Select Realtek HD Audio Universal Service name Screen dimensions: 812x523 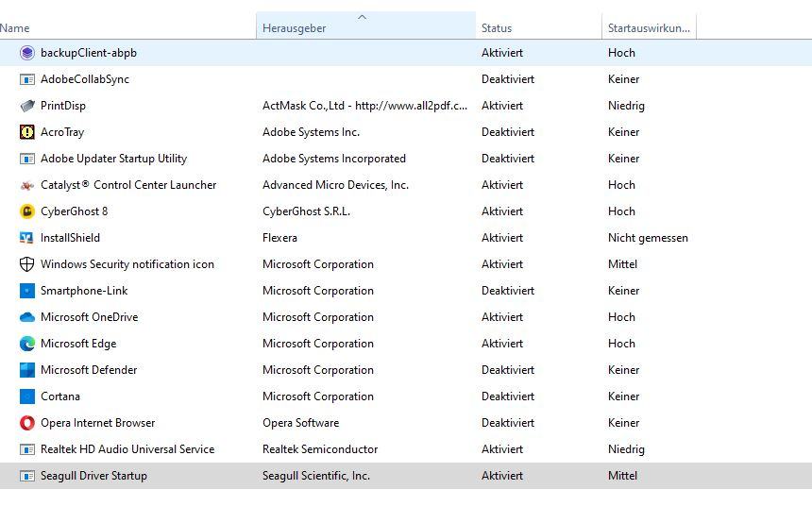tap(127, 449)
